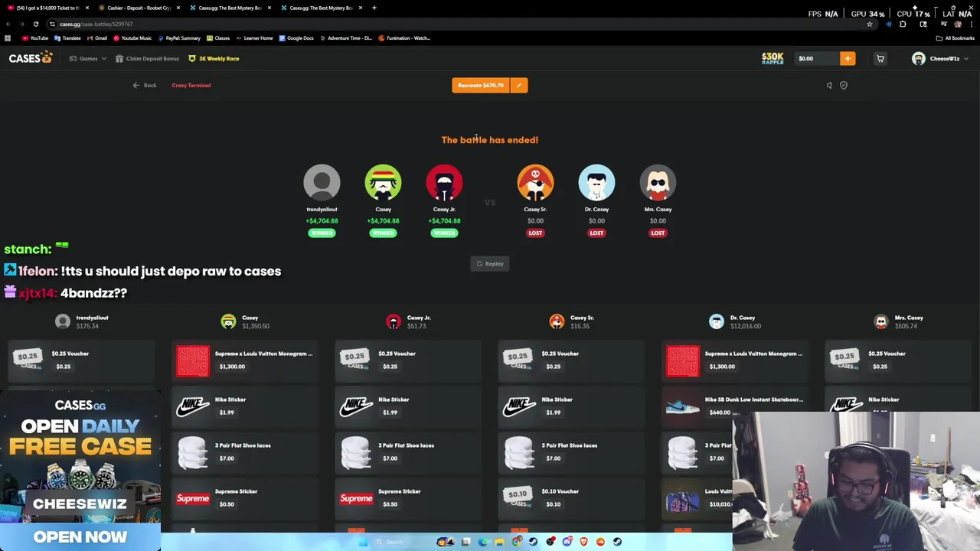The width and height of the screenshot is (980, 551).
Task: Toggle the sound mute speaker icon
Action: 829,85
